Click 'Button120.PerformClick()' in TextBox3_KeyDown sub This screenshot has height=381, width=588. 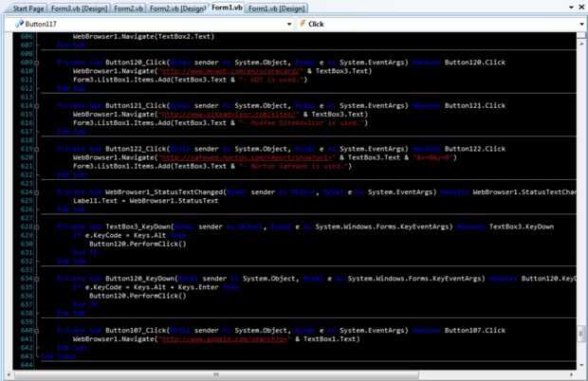point(138,244)
